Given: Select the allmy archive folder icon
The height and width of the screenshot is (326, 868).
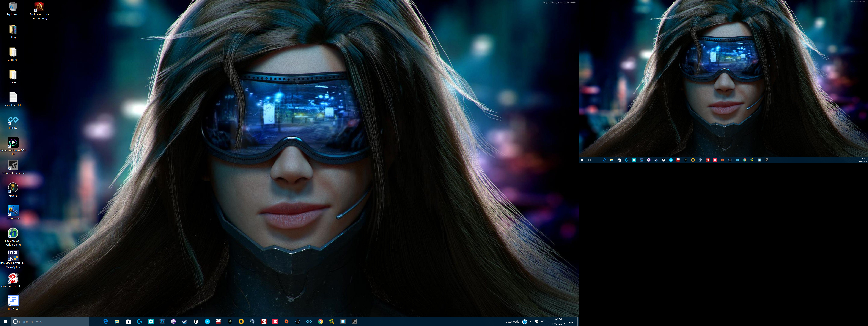Looking at the screenshot, I should pyautogui.click(x=13, y=31).
